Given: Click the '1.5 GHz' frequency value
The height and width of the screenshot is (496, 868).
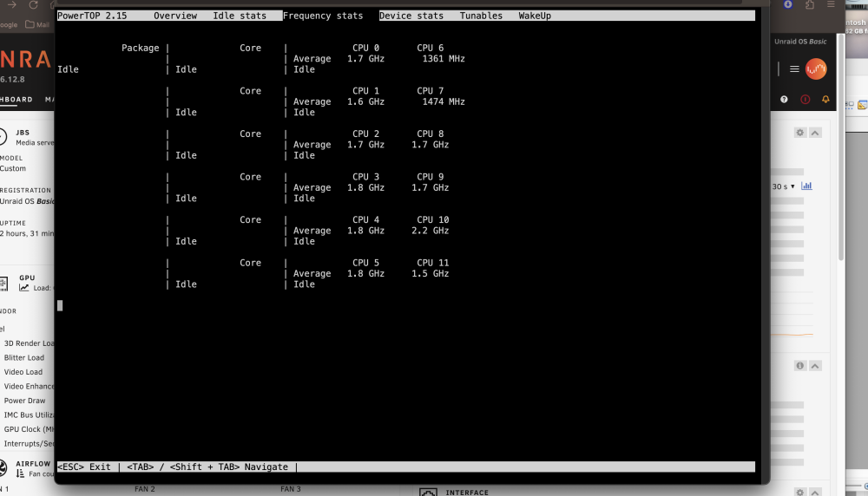Looking at the screenshot, I should click(431, 274).
